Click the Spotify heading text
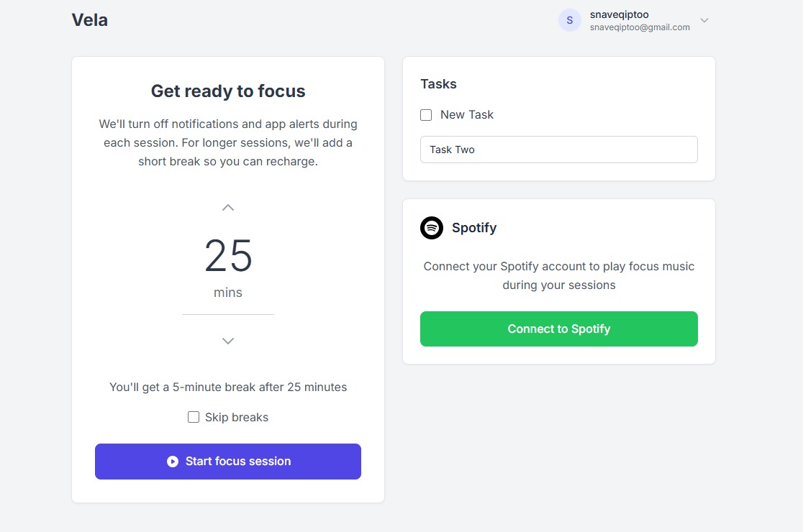 coord(474,228)
